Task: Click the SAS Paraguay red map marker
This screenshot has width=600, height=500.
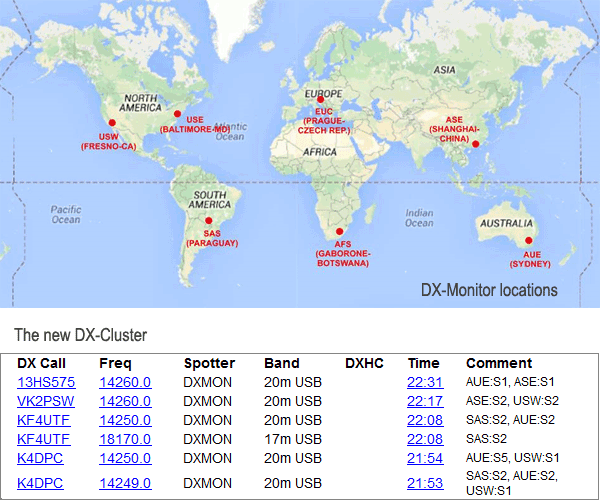Action: (209, 220)
